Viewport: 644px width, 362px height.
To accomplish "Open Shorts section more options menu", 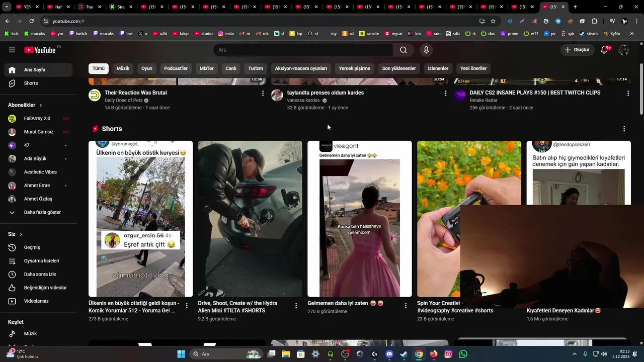I will [x=624, y=129].
